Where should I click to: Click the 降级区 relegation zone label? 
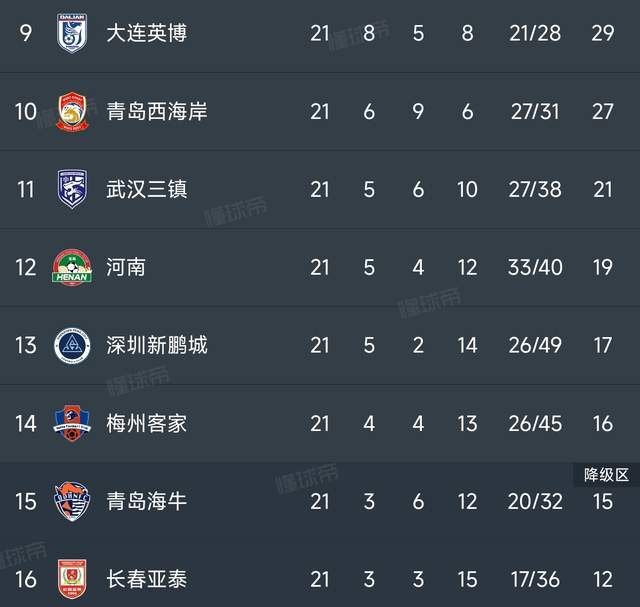[605, 474]
